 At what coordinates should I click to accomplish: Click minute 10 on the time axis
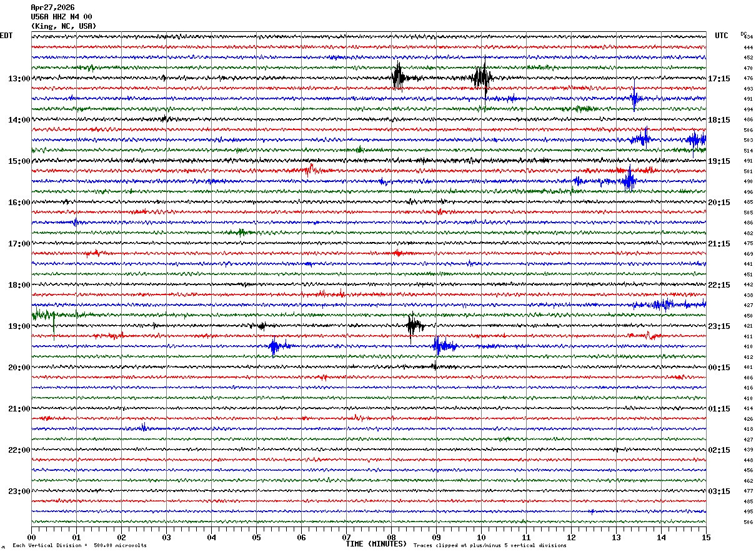(x=481, y=537)
